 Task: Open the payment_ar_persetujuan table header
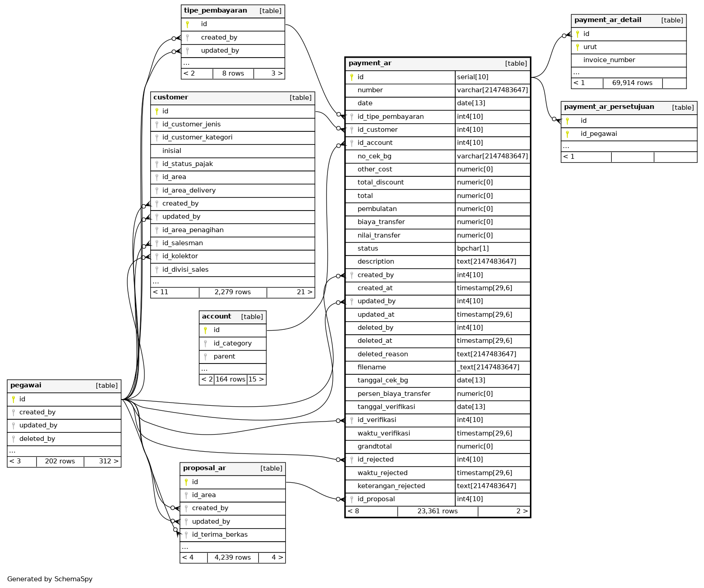[609, 107]
